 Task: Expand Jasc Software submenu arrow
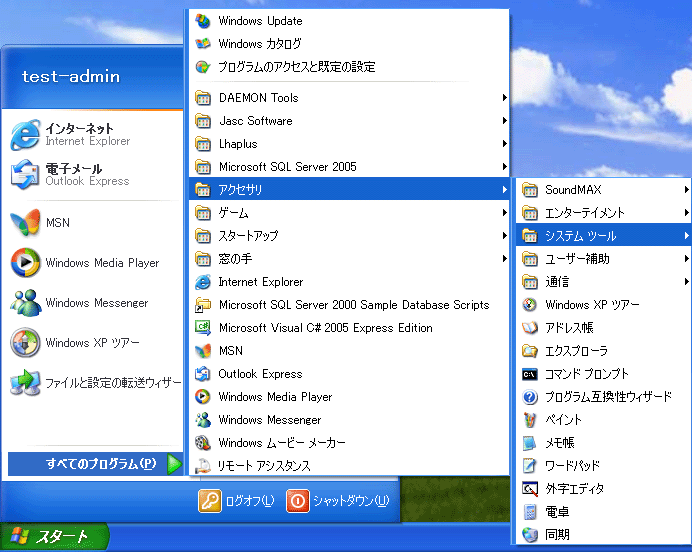point(504,120)
